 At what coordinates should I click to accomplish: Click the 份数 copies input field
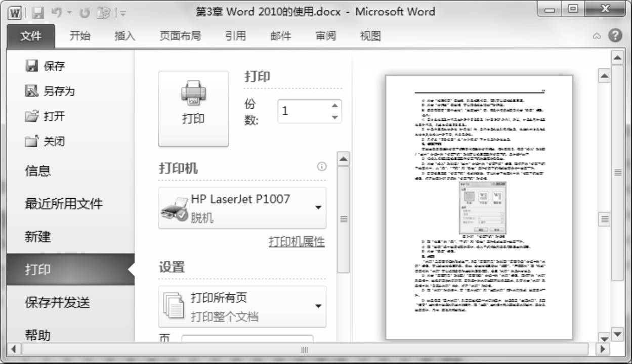(303, 111)
